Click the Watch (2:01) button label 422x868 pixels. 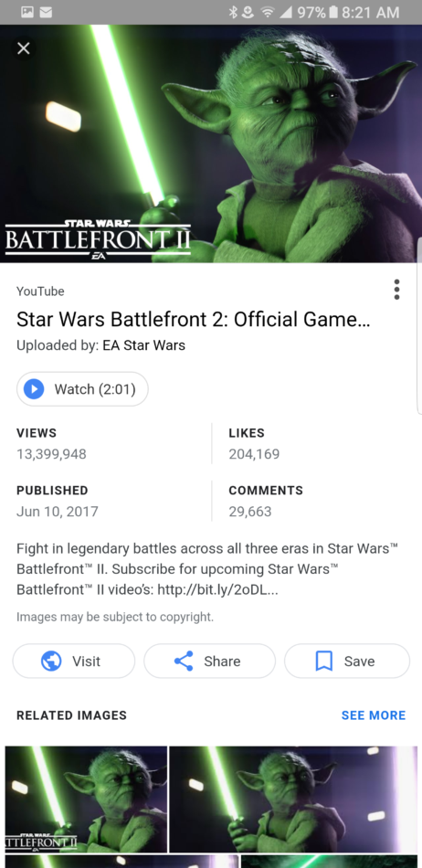[95, 389]
